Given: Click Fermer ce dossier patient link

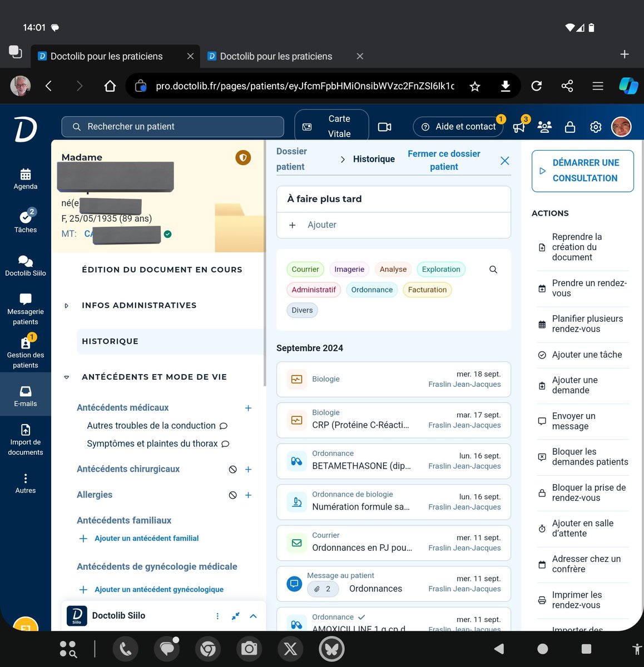Looking at the screenshot, I should (444, 161).
